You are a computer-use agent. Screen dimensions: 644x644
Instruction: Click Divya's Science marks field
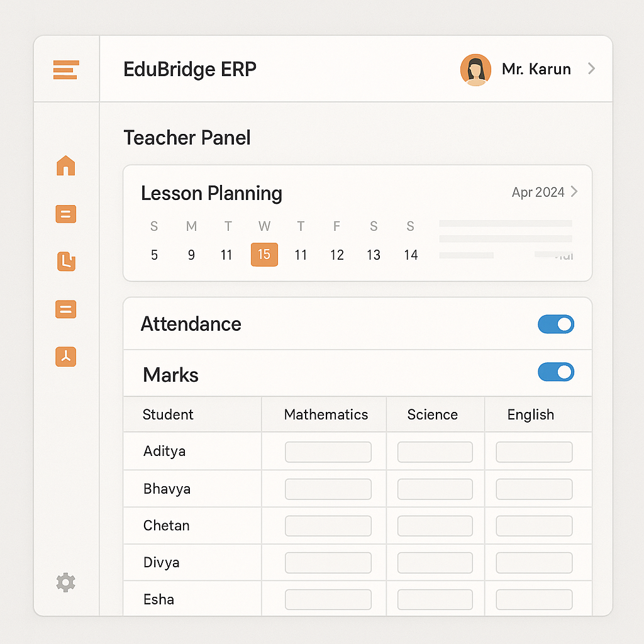pyautogui.click(x=435, y=563)
